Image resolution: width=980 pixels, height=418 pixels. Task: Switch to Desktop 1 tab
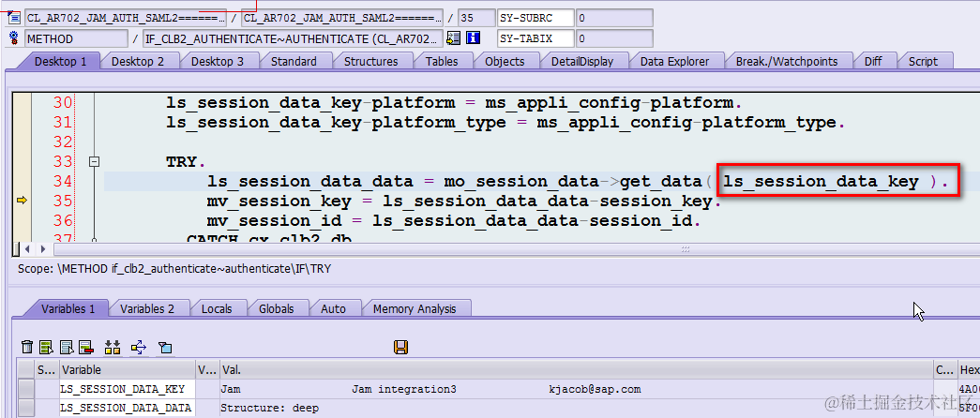point(60,61)
